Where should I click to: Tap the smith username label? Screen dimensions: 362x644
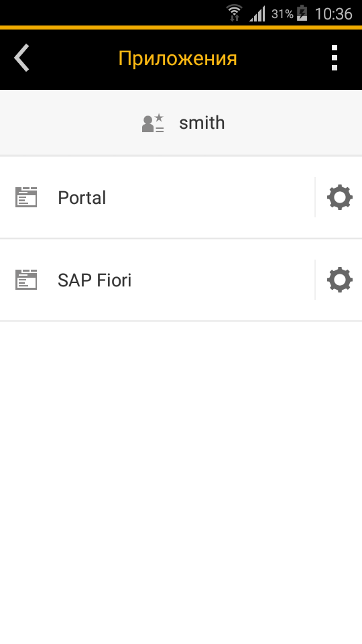(202, 123)
